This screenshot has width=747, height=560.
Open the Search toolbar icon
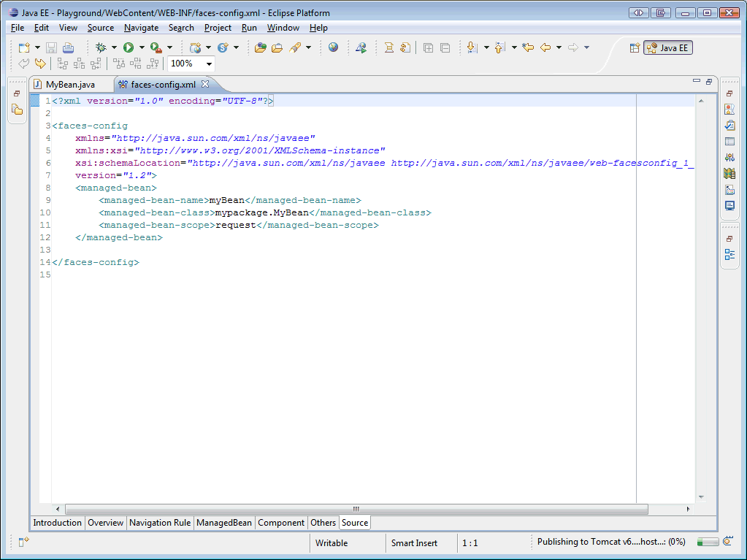294,47
